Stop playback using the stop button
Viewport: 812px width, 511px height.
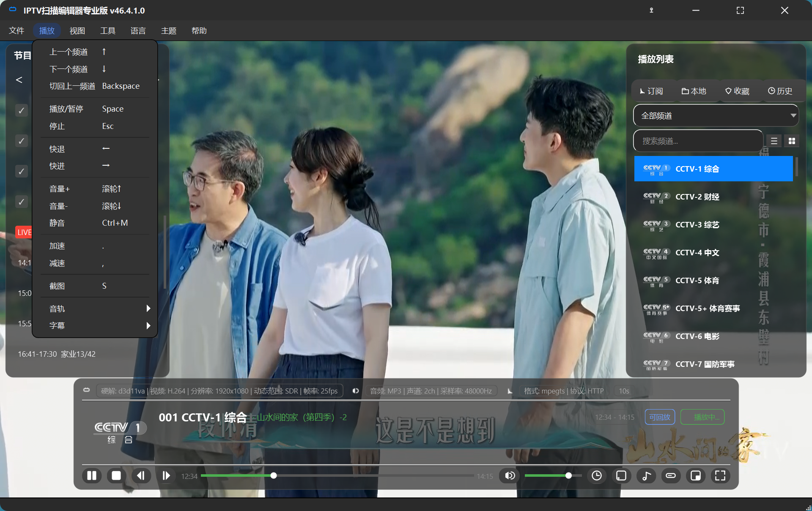click(116, 476)
